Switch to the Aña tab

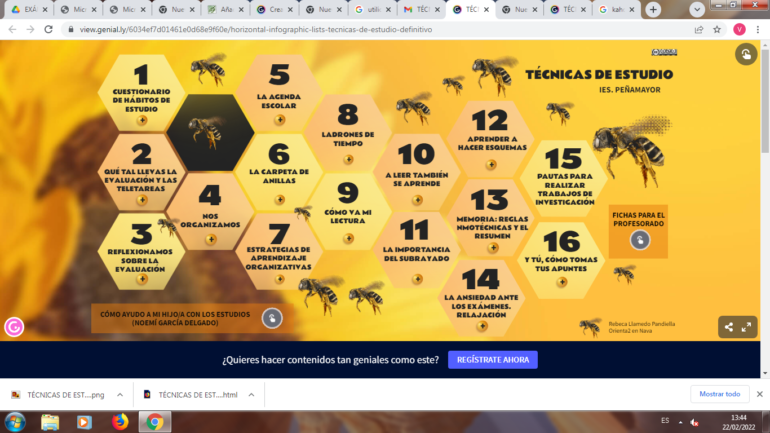click(x=225, y=9)
